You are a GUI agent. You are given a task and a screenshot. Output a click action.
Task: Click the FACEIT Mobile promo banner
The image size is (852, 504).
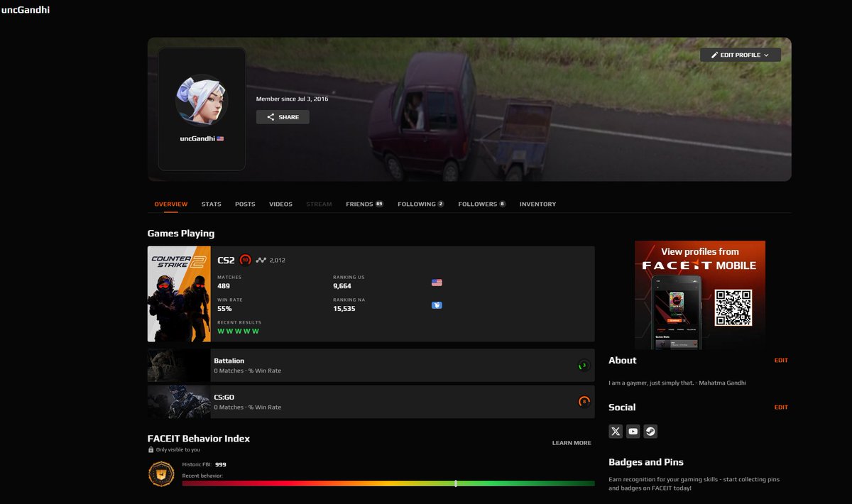pos(700,295)
